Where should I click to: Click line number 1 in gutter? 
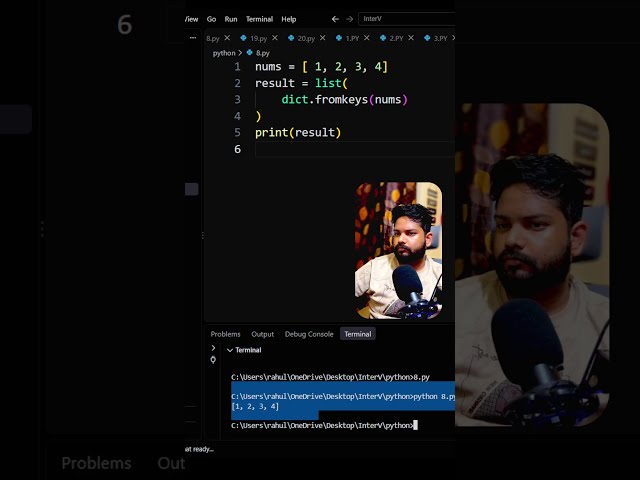point(238,67)
